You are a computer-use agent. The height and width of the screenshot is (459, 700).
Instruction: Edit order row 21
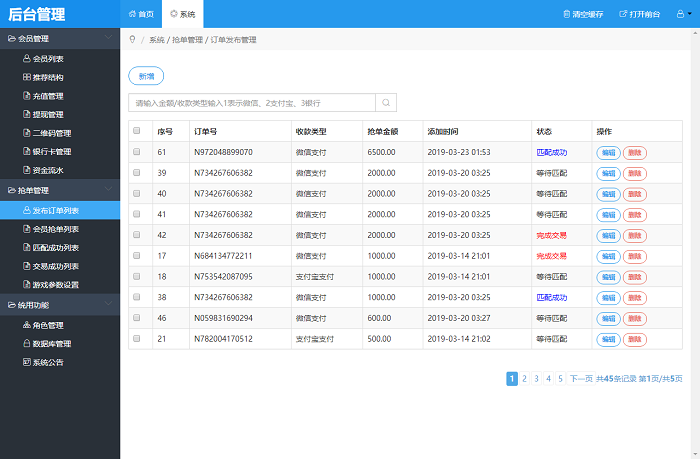point(608,339)
